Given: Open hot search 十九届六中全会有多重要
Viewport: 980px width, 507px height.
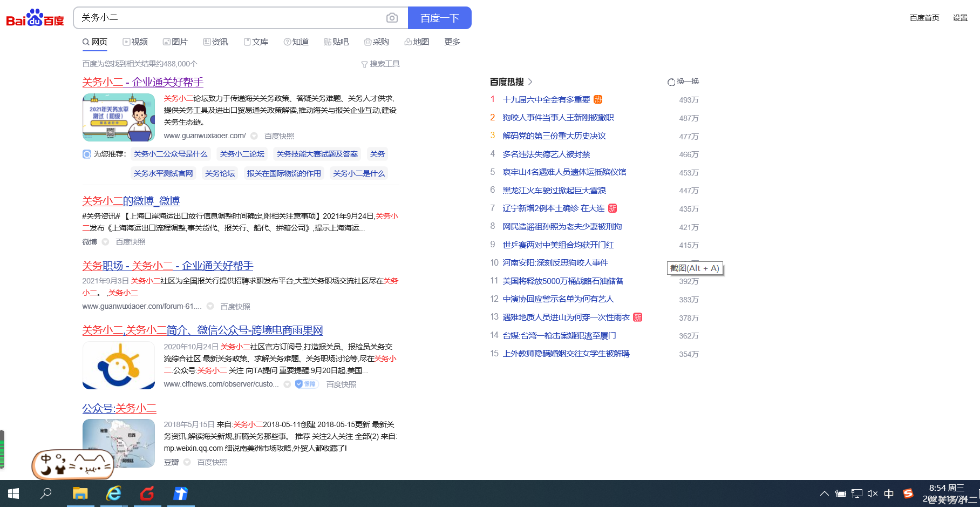Looking at the screenshot, I should tap(546, 100).
